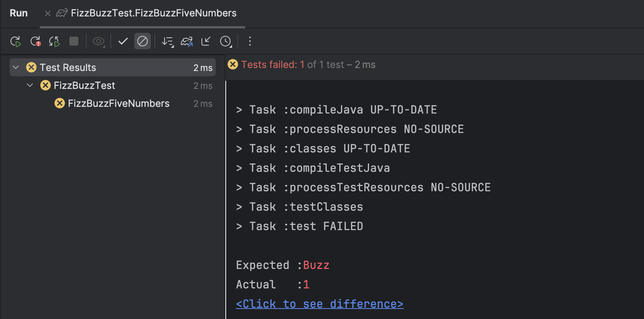
Task: Toggle showing passed tests via checkmark filter
Action: [123, 41]
